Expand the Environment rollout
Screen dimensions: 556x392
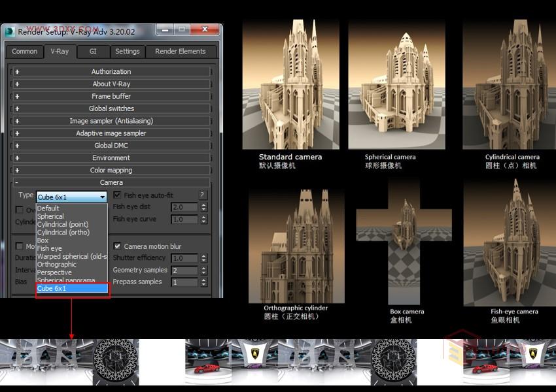[x=111, y=157]
